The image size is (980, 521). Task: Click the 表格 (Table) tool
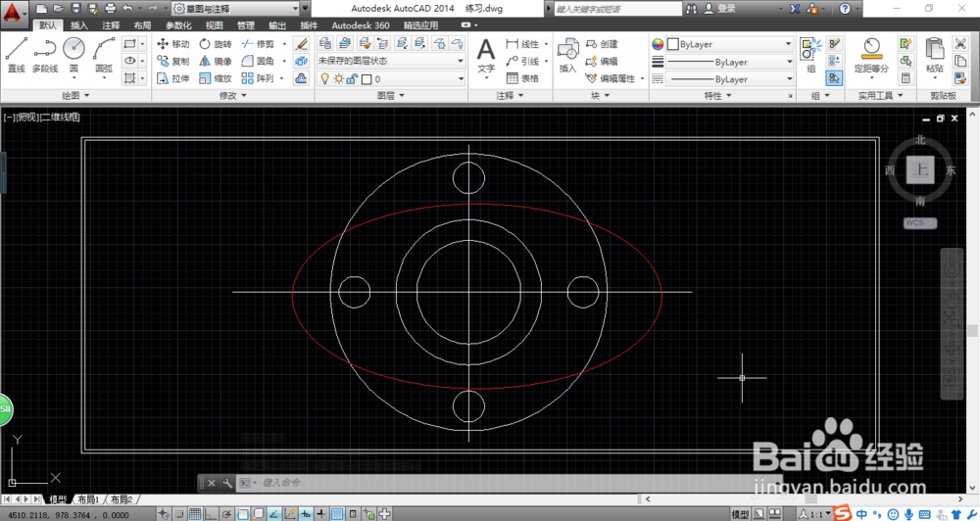(x=522, y=78)
